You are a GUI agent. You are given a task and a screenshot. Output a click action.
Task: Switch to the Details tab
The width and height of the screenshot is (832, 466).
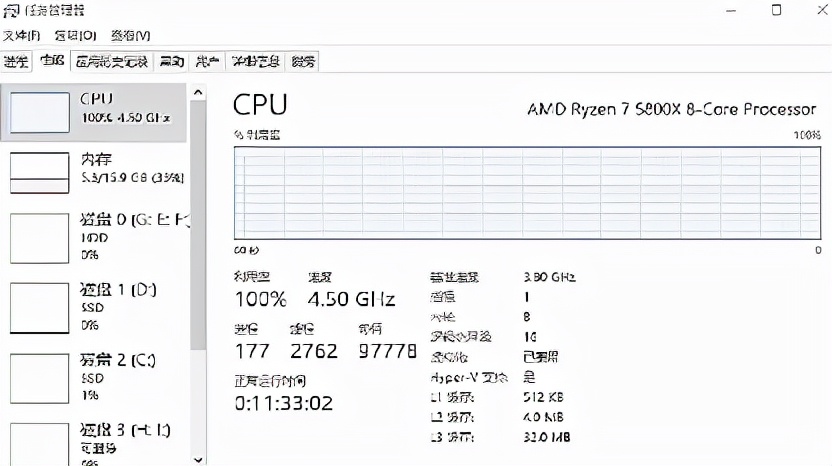point(255,62)
